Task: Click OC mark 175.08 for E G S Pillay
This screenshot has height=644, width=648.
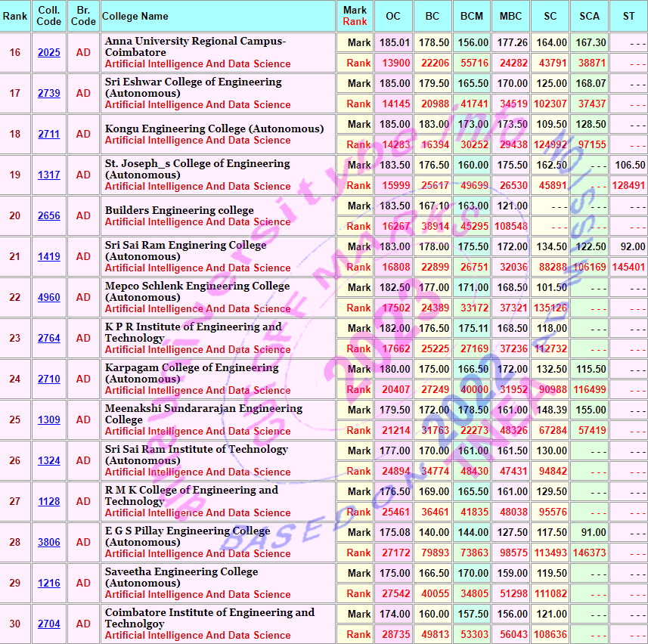Action: [395, 532]
